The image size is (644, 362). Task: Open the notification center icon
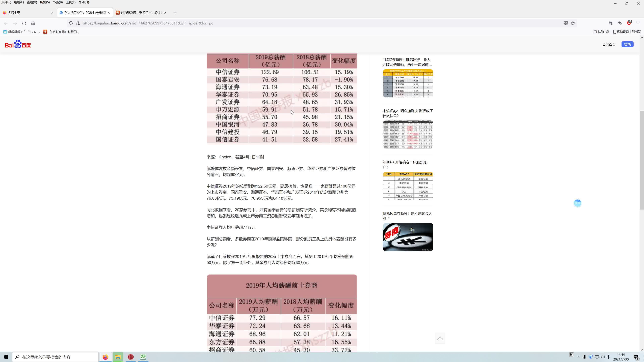pos(636,357)
